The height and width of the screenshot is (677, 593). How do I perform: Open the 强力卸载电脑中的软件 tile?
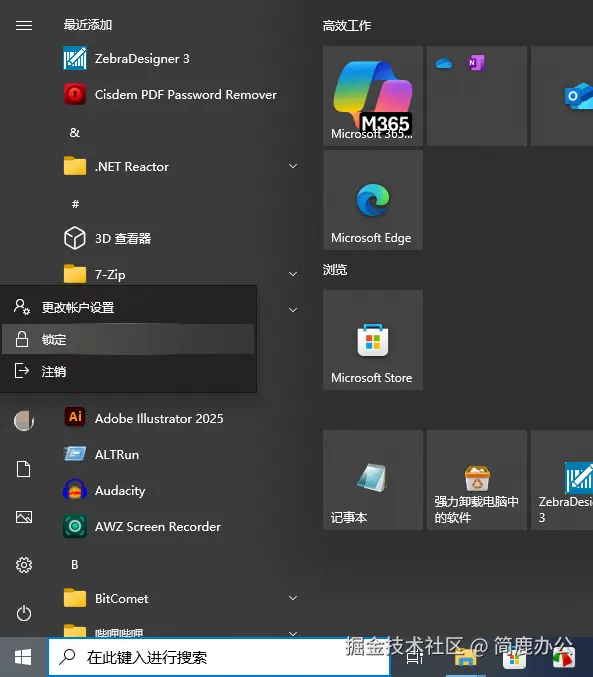click(477, 480)
